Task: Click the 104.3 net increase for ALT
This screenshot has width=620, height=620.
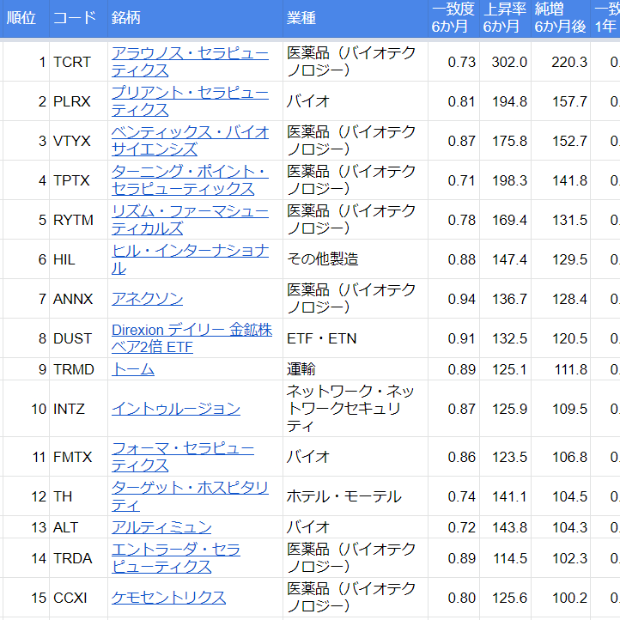Action: click(x=569, y=527)
